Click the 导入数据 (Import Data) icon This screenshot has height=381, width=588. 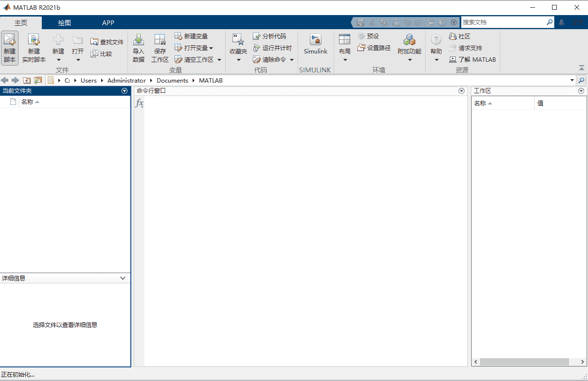(x=139, y=47)
